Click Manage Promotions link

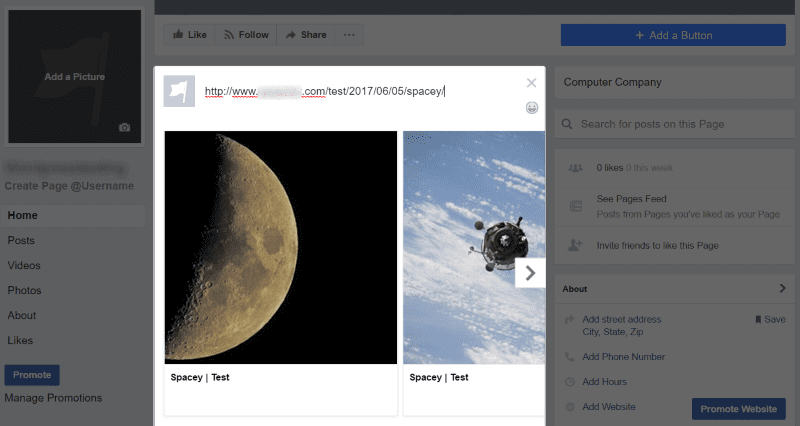tap(53, 398)
